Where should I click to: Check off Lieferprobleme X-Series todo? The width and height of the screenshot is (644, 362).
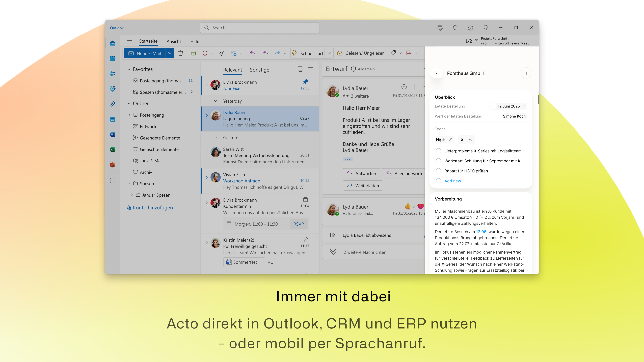[x=438, y=151]
